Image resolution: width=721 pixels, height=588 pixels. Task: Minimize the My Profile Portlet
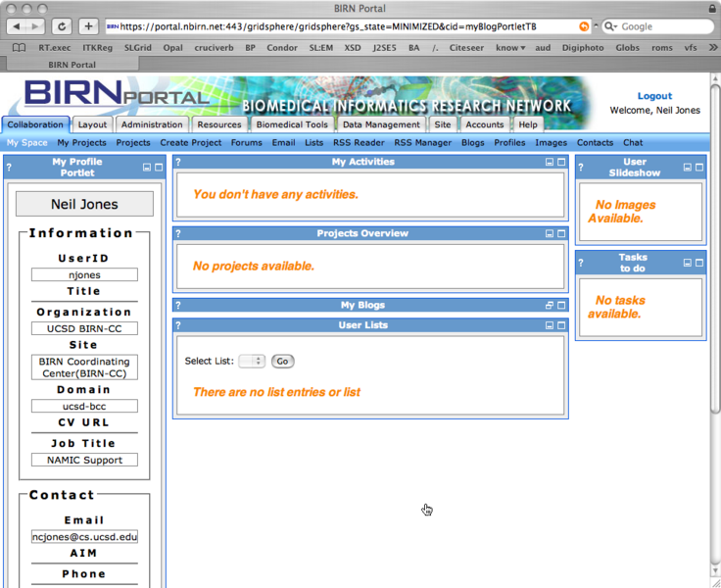(146, 168)
